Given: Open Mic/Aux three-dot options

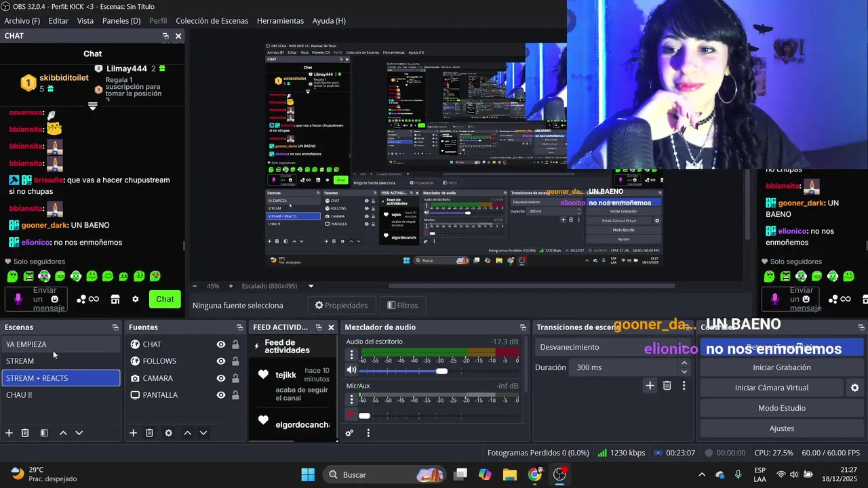Looking at the screenshot, I should pyautogui.click(x=351, y=399).
